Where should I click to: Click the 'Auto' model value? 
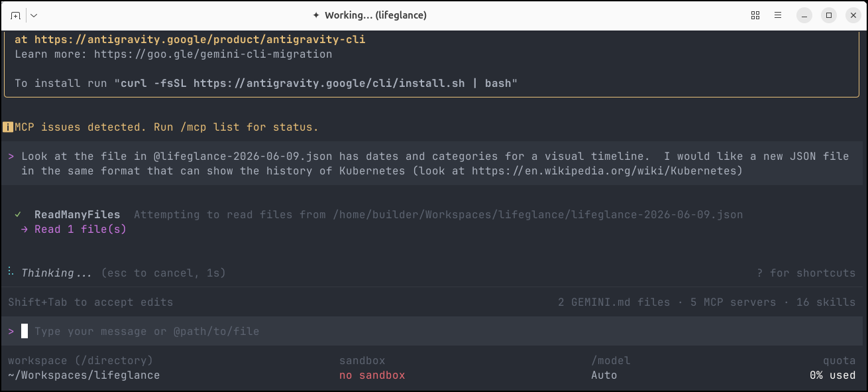click(x=604, y=375)
